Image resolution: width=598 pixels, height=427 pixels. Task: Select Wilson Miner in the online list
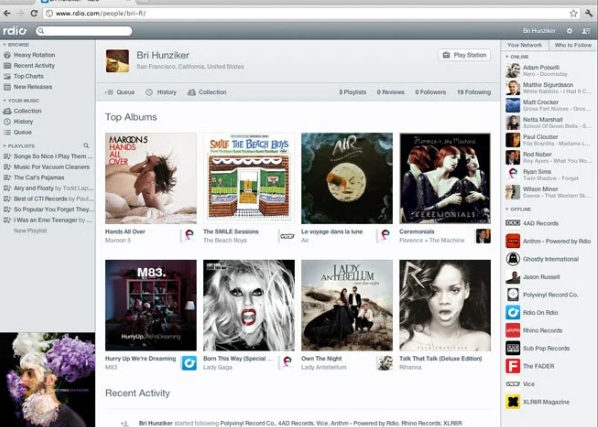pyautogui.click(x=549, y=192)
